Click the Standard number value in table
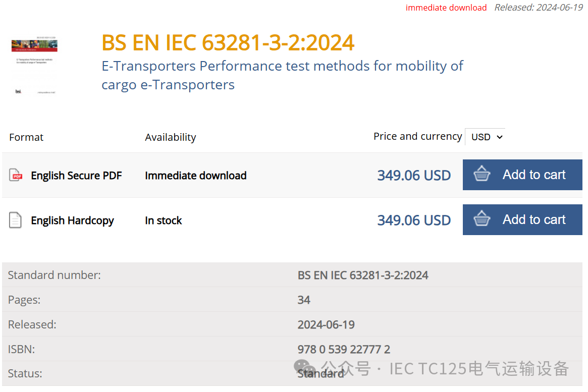588x392 pixels. pos(363,275)
